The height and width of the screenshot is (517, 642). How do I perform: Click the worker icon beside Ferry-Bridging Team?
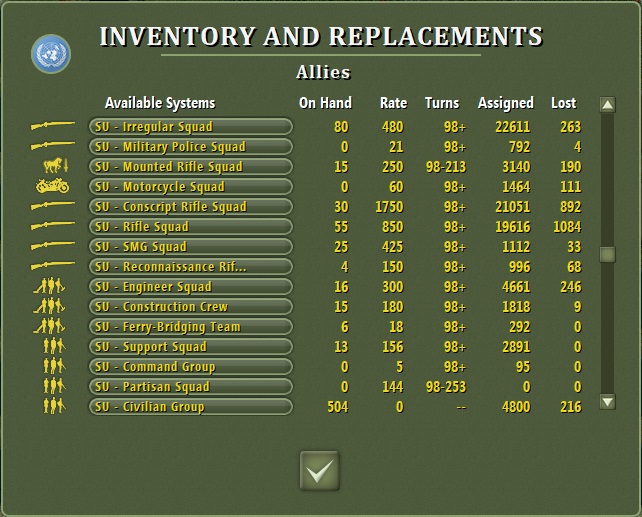pyautogui.click(x=50, y=326)
